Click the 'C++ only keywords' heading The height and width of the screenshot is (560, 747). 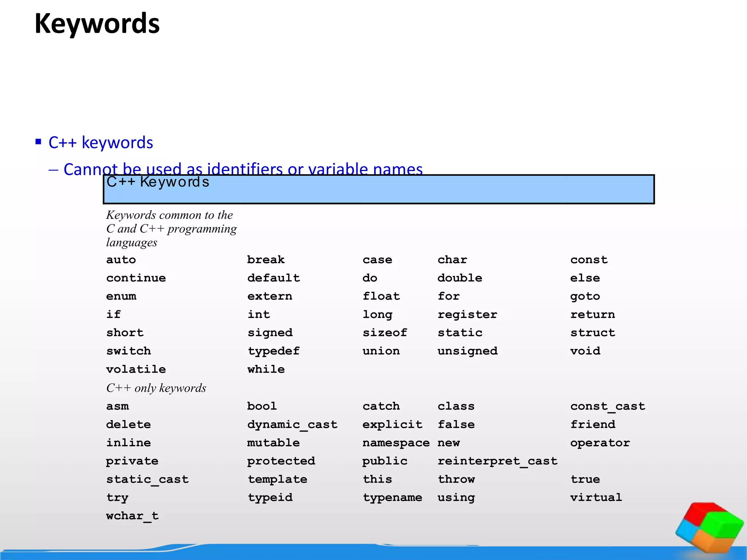(x=156, y=388)
